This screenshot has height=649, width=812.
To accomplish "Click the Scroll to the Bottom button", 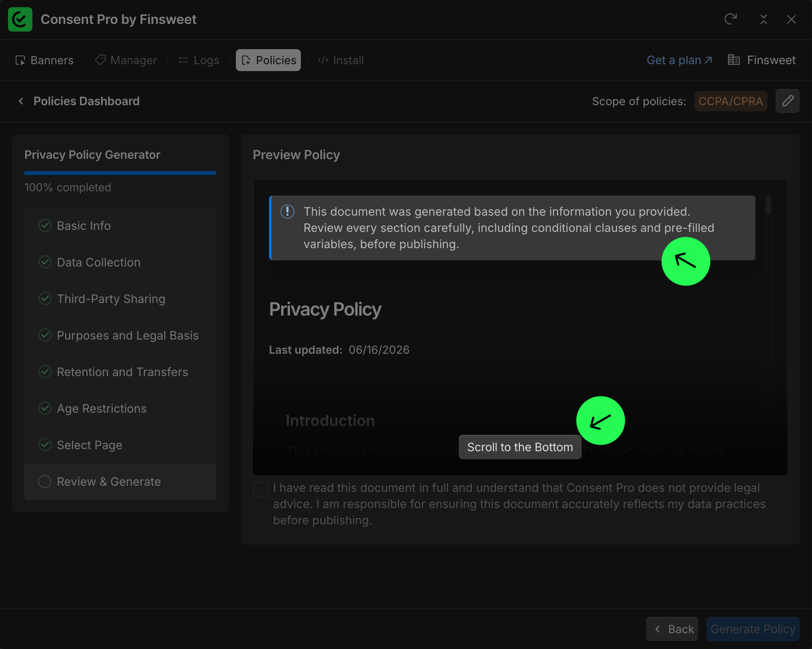I will click(520, 447).
